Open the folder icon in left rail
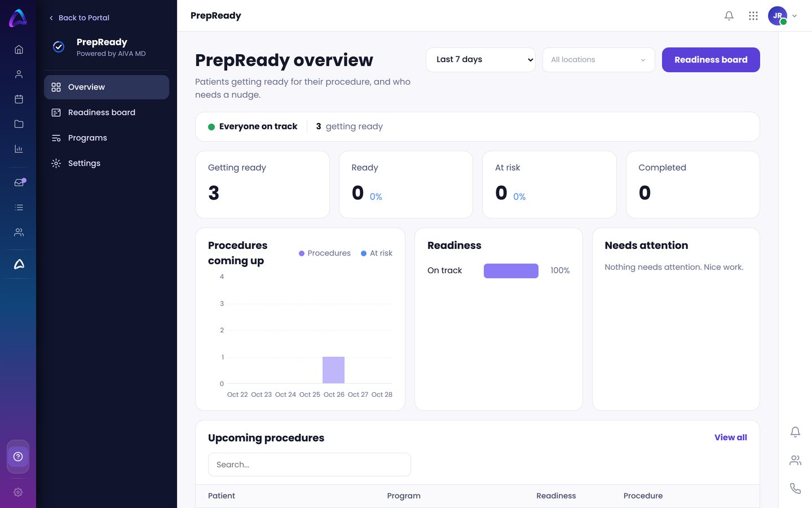The image size is (812, 508). coord(19,124)
